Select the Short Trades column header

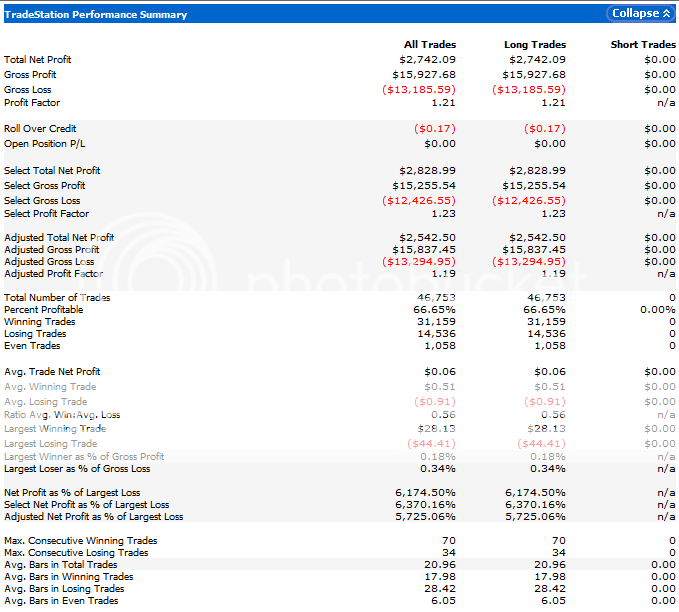click(x=643, y=45)
